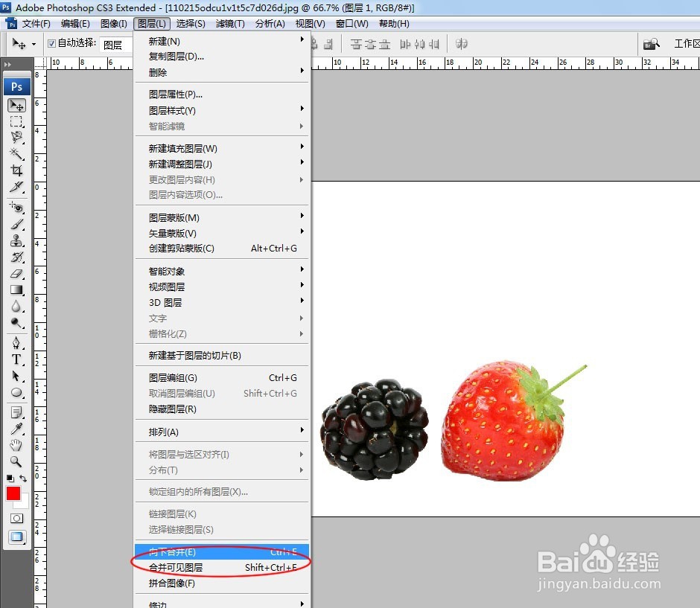The width and height of the screenshot is (700, 608).
Task: Toggle the 自动选择 checkbox in options bar
Action: (x=51, y=43)
